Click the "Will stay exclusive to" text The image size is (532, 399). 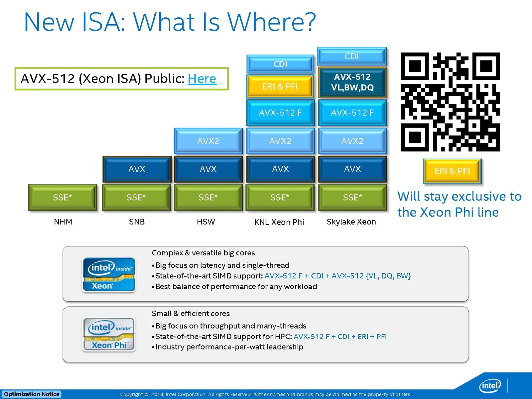pos(459,197)
